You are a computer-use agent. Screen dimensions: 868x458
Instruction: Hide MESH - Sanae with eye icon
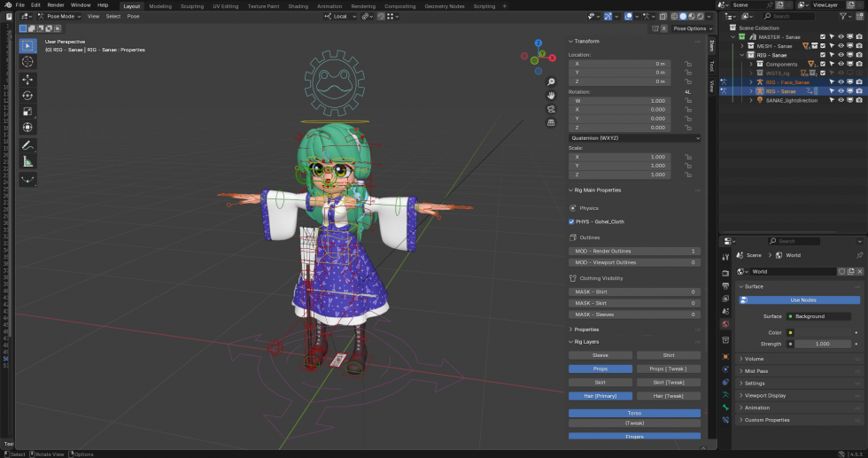(x=840, y=46)
